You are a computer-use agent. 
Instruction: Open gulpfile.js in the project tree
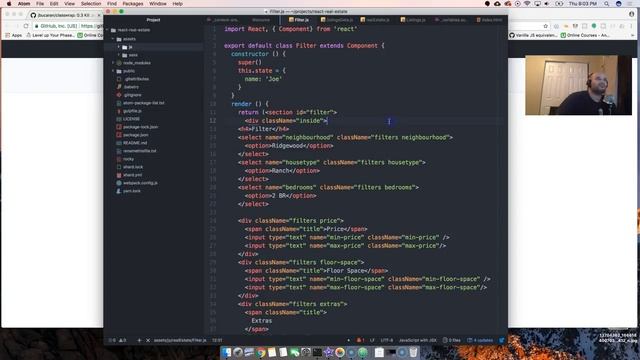pyautogui.click(x=133, y=111)
